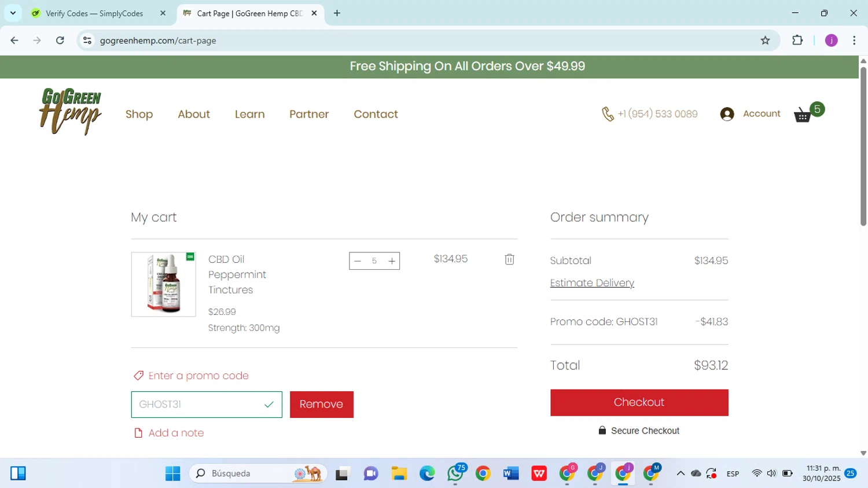Remove the applied promo code
The height and width of the screenshot is (488, 868).
[322, 405]
